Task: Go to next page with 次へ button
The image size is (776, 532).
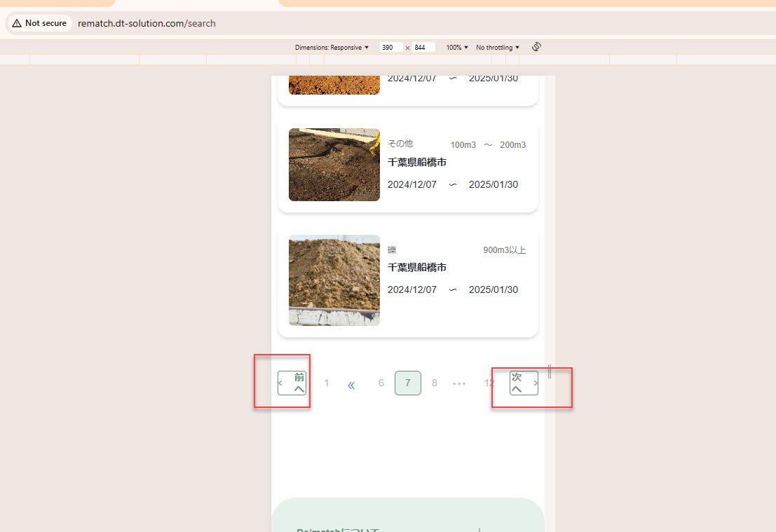Action: click(524, 383)
